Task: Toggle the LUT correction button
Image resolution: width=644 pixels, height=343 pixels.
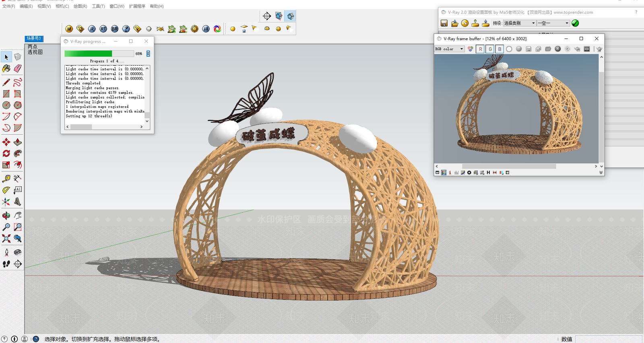Action: pyautogui.click(x=482, y=173)
